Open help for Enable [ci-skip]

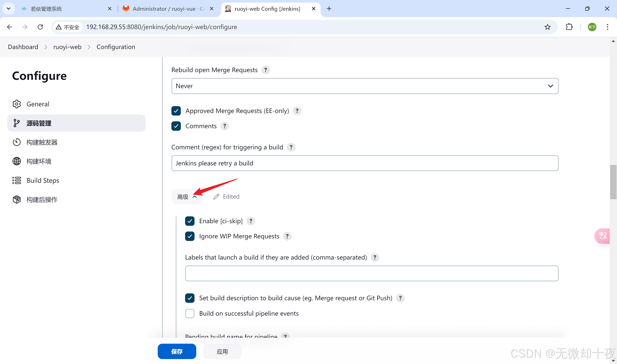[x=250, y=221]
